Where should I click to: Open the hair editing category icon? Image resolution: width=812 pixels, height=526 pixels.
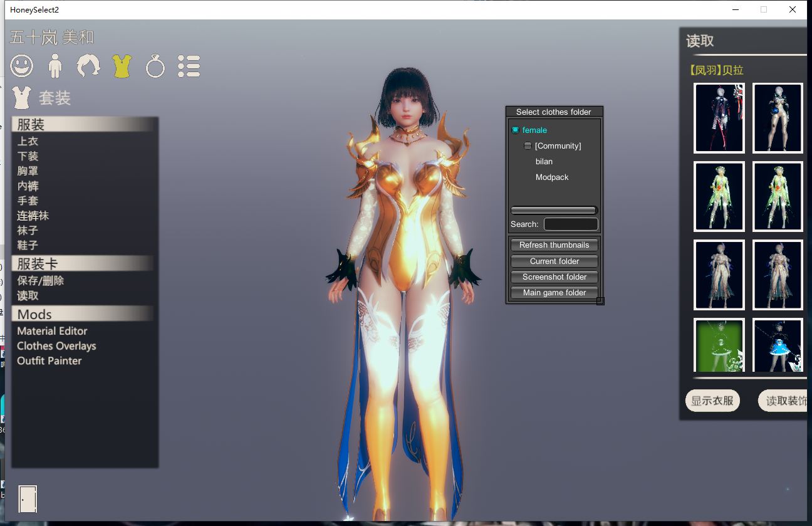(x=88, y=65)
